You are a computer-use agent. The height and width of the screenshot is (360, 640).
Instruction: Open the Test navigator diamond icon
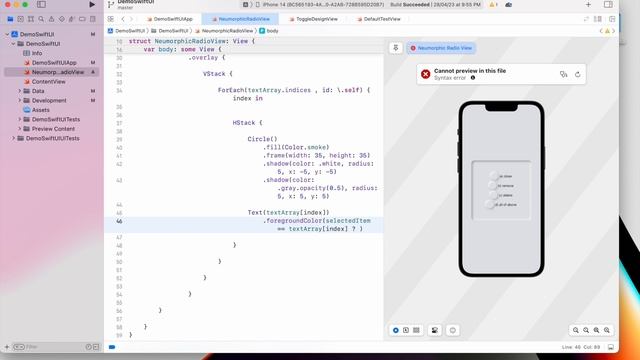(x=62, y=19)
